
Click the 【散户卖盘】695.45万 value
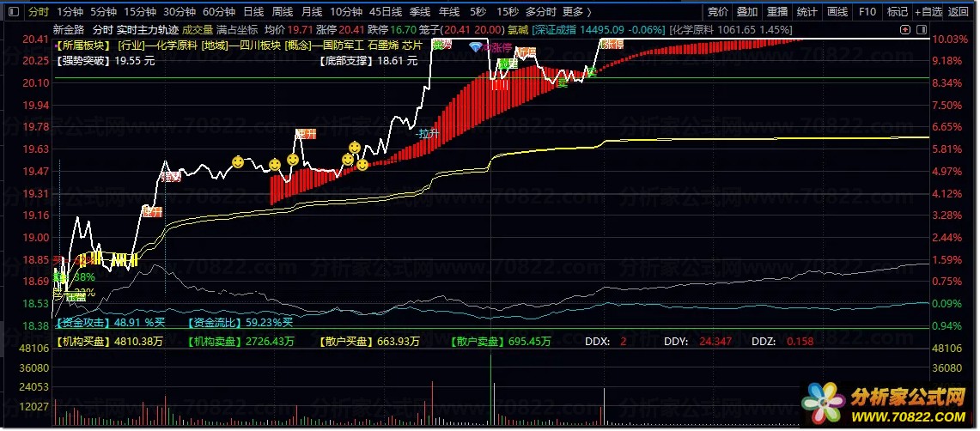[x=500, y=342]
